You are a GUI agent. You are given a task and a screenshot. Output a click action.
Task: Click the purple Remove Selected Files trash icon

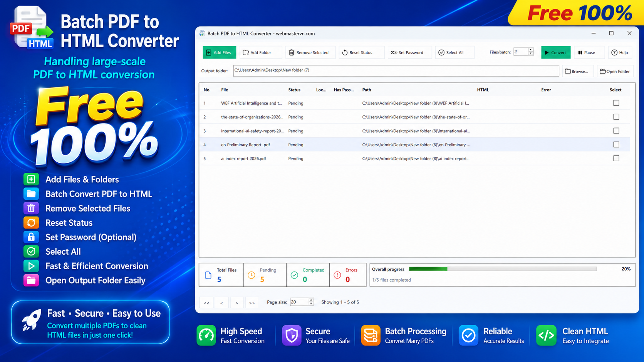click(x=31, y=208)
